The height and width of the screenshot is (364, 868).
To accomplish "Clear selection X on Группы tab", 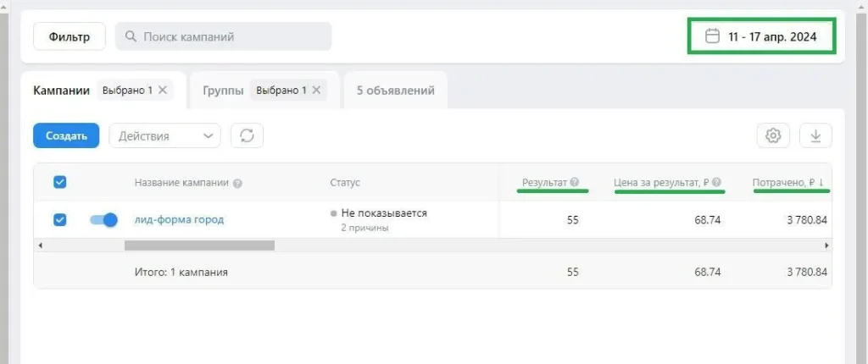I will click(x=317, y=90).
